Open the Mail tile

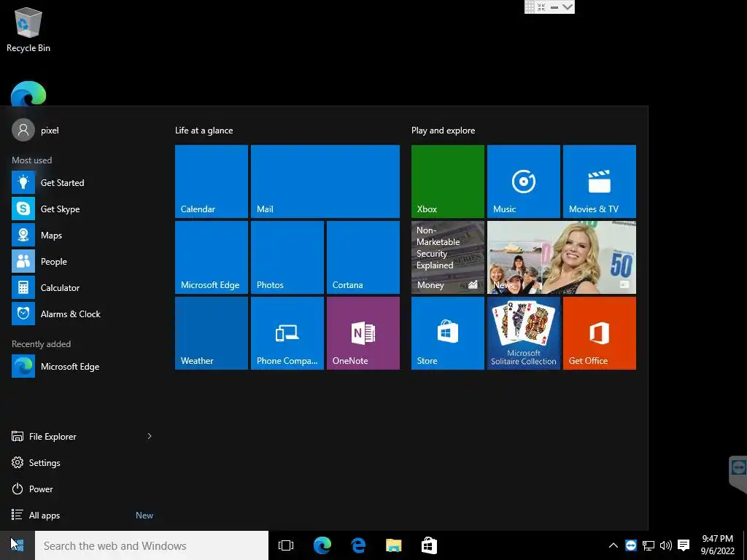[325, 182]
